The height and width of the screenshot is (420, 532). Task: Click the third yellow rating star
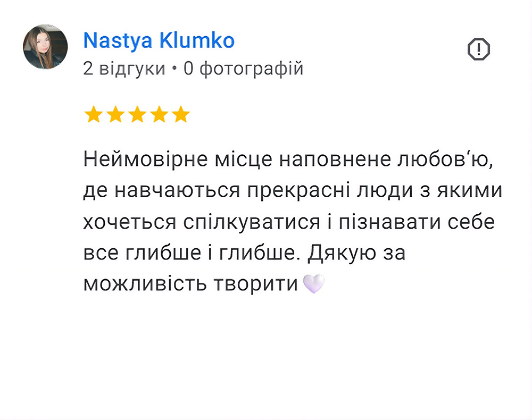coord(137,114)
